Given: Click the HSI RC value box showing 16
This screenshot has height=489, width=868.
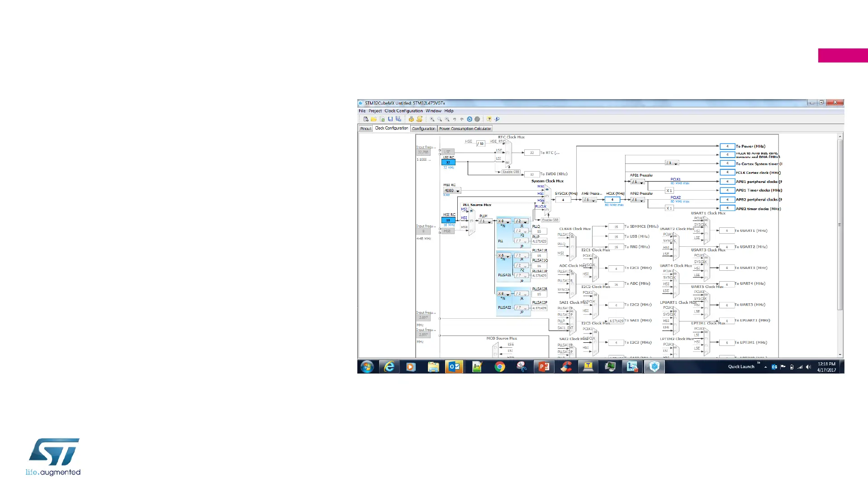Looking at the screenshot, I should (x=448, y=220).
